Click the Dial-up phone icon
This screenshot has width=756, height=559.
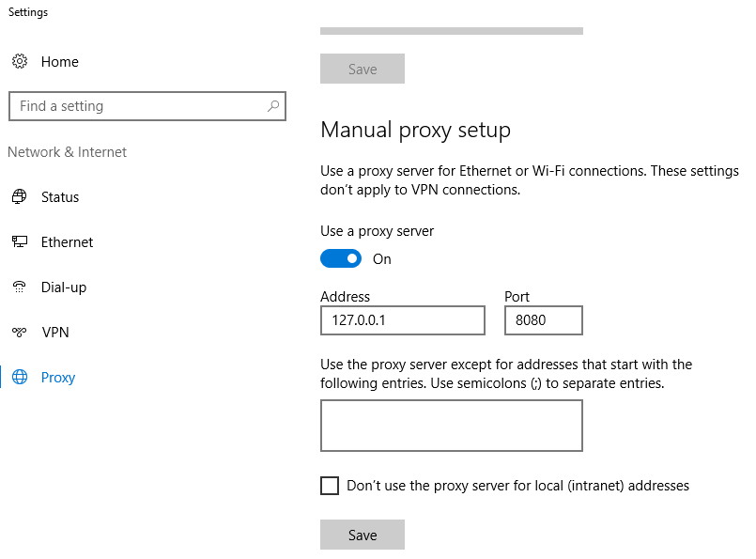tap(20, 287)
